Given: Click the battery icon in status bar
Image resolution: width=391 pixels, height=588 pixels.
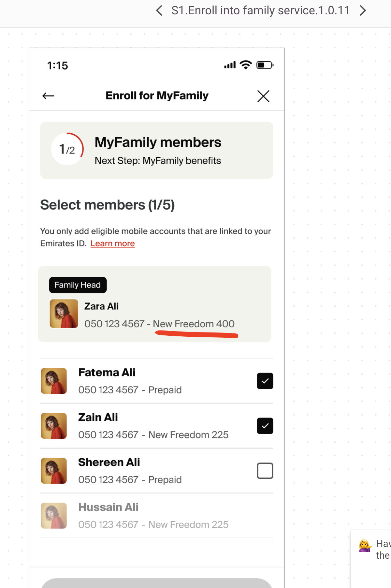Looking at the screenshot, I should point(265,65).
